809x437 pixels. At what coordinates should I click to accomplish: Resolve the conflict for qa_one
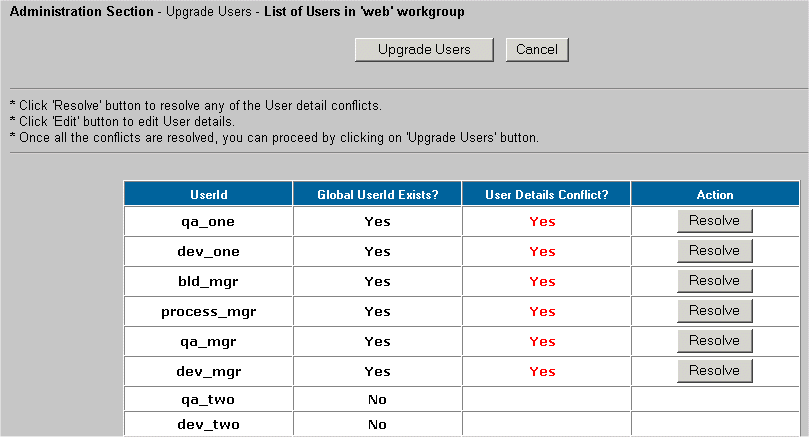[714, 221]
